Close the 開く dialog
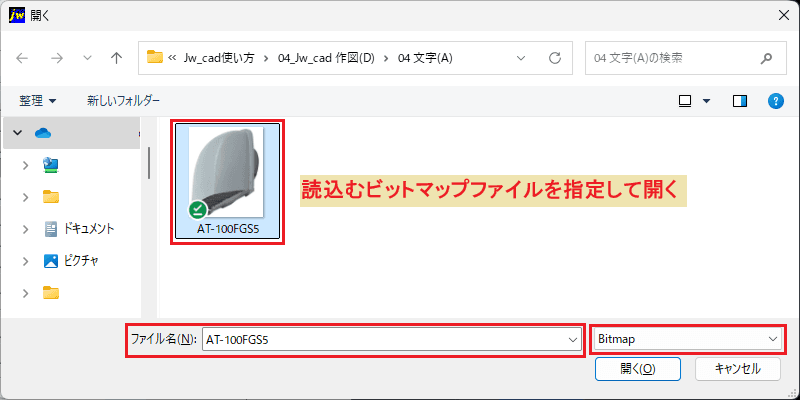Screen dimensions: 800x400 click(783, 15)
